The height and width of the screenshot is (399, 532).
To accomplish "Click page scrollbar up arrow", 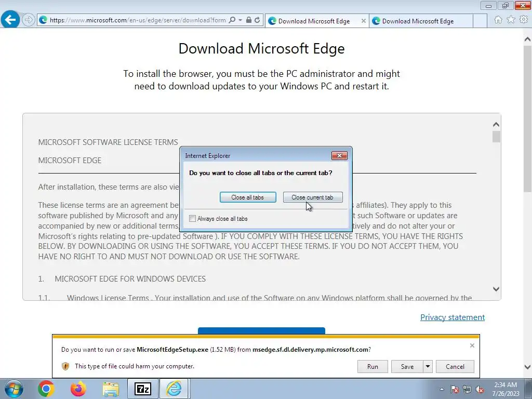I will click(x=528, y=39).
